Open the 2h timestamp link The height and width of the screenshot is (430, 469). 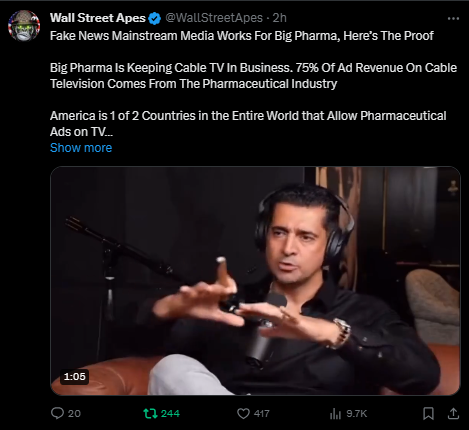[280, 18]
